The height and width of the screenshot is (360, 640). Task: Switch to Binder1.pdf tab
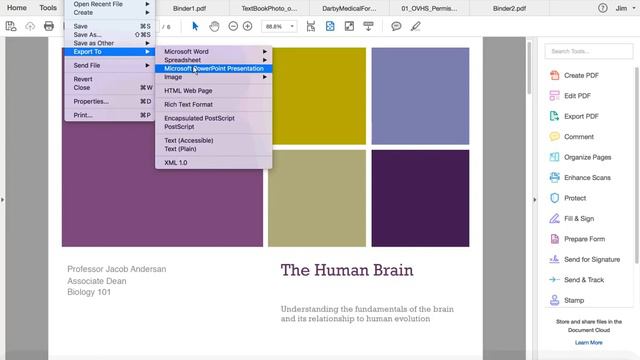click(x=189, y=8)
